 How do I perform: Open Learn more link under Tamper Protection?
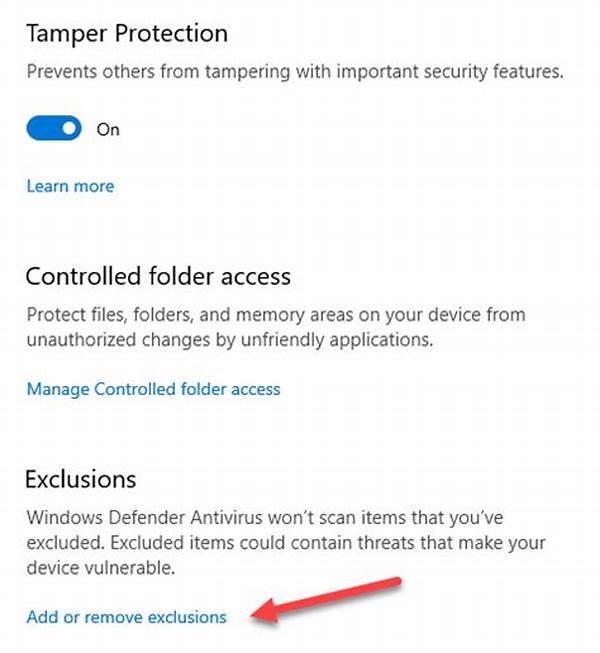pyautogui.click(x=70, y=186)
